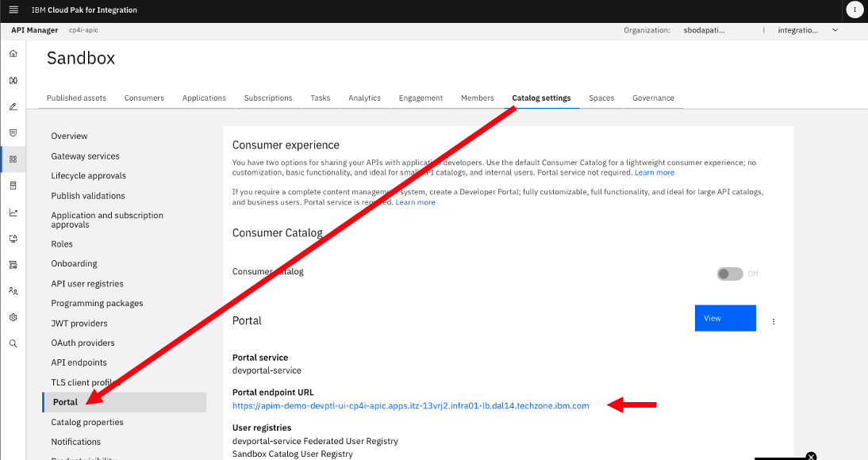The width and height of the screenshot is (868, 460).
Task: Expand the organization dropdown chevron
Action: (x=835, y=30)
